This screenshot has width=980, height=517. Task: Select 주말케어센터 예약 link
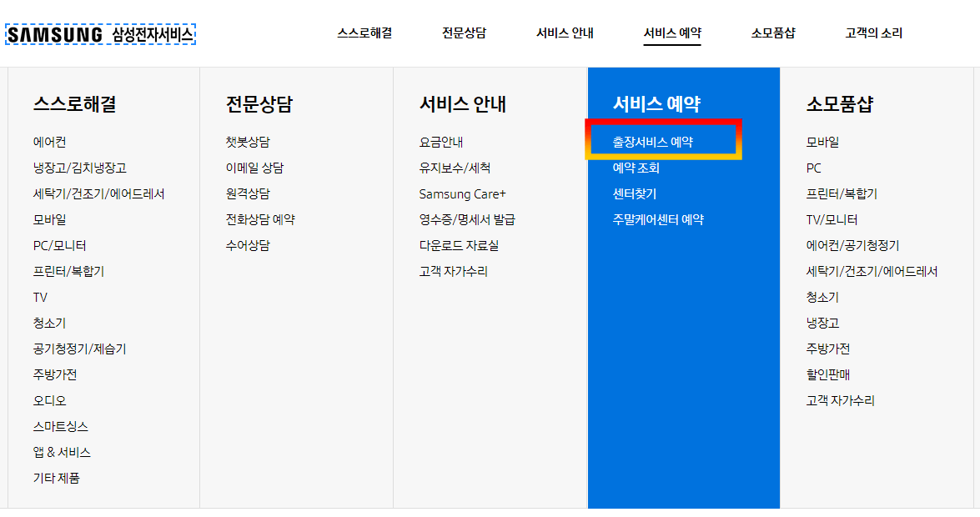coord(658,219)
